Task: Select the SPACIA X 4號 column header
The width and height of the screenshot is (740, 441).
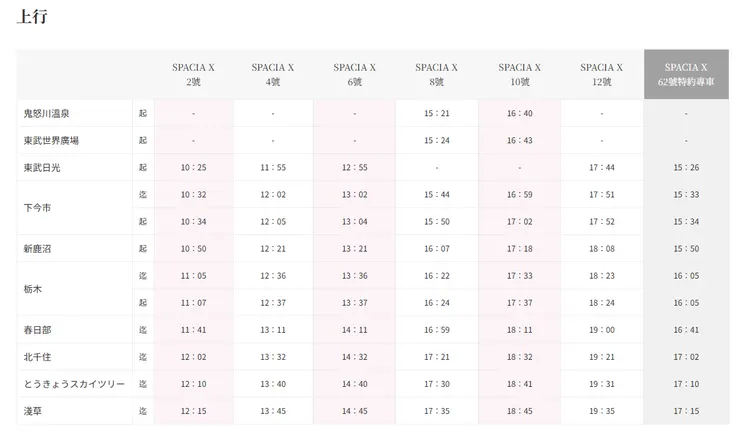Action: pyautogui.click(x=273, y=74)
